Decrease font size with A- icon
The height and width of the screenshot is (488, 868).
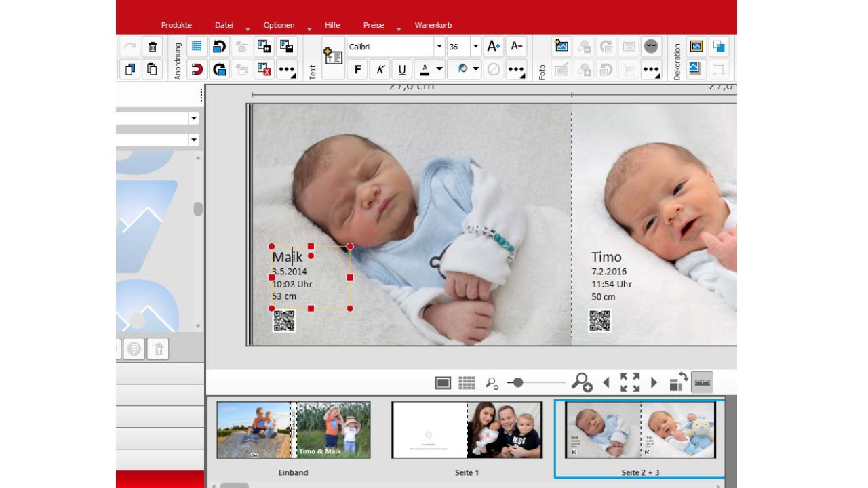point(516,46)
